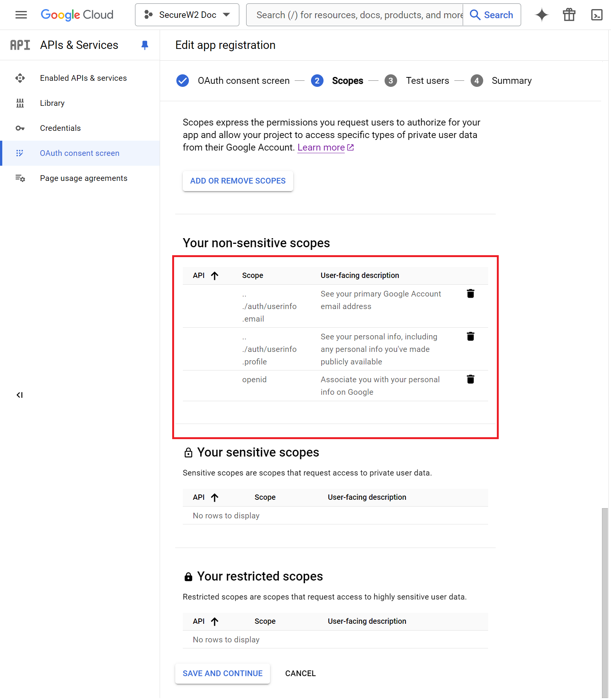The height and width of the screenshot is (700, 611).
Task: Open the SecureW2 Doc project selector
Action: pos(187,15)
